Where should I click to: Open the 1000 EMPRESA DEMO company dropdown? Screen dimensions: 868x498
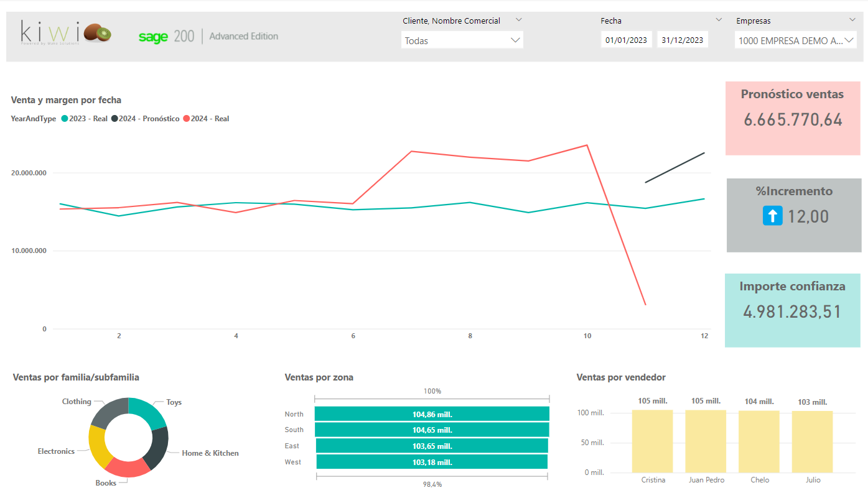[796, 40]
